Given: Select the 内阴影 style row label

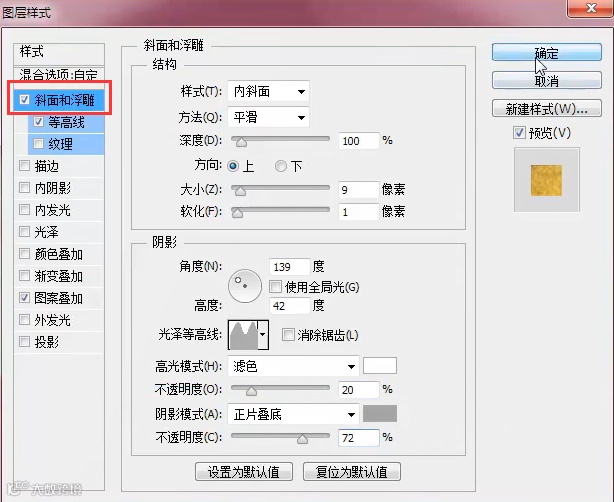Looking at the screenshot, I should click(x=52, y=188).
